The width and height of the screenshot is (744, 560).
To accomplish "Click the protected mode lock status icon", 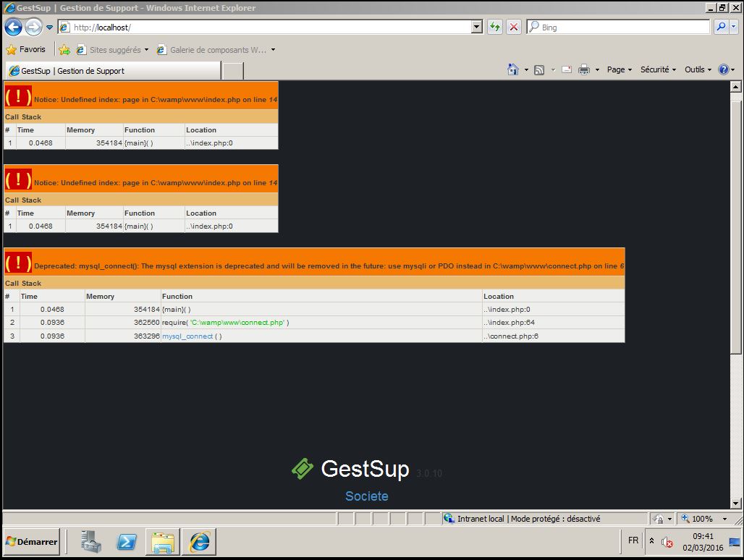I will coord(658,519).
